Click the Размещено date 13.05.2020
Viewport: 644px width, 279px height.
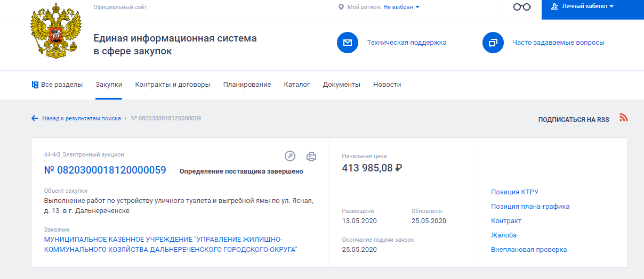coord(359,221)
